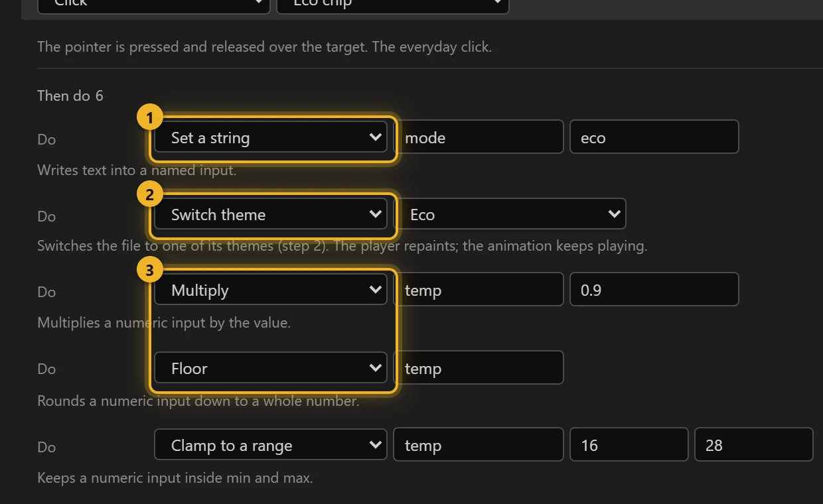Expand the Eco theme selector dropdown
This screenshot has height=504, width=823.
tap(510, 214)
